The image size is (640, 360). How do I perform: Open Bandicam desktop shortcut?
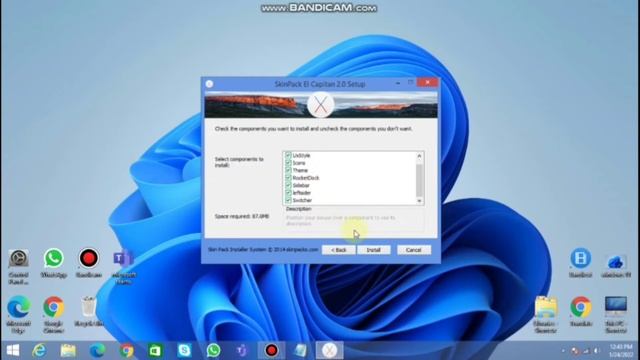coord(89,263)
